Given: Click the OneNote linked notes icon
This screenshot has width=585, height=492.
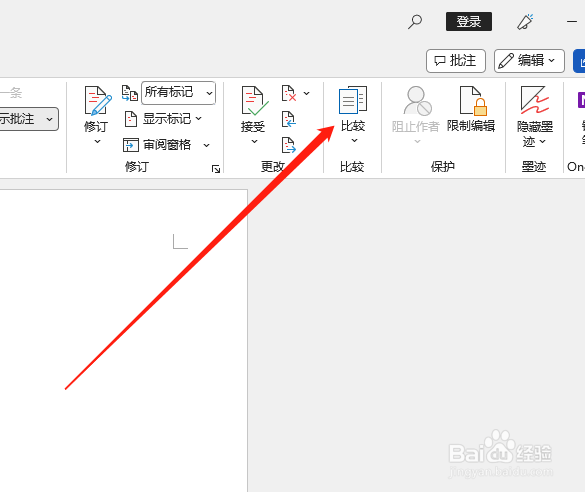Looking at the screenshot, I should tap(581, 100).
